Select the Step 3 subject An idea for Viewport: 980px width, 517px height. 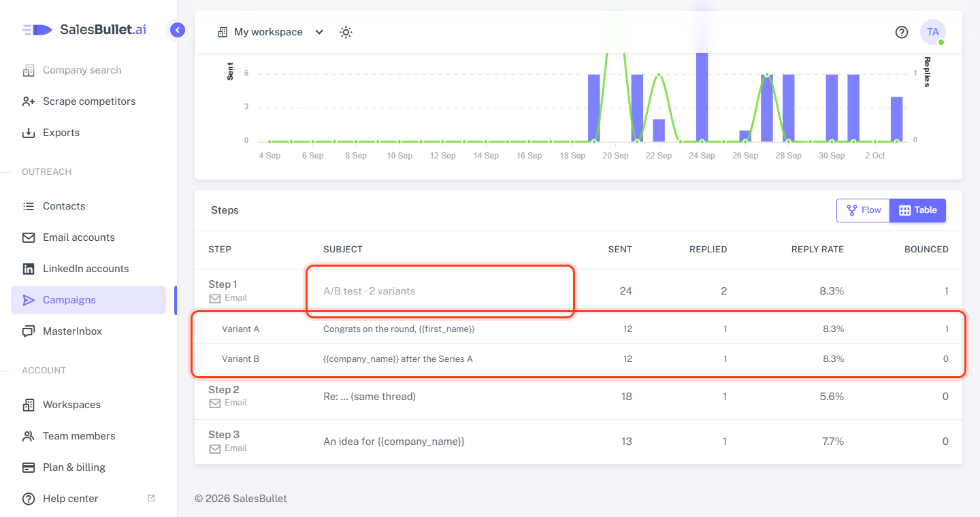(x=394, y=441)
